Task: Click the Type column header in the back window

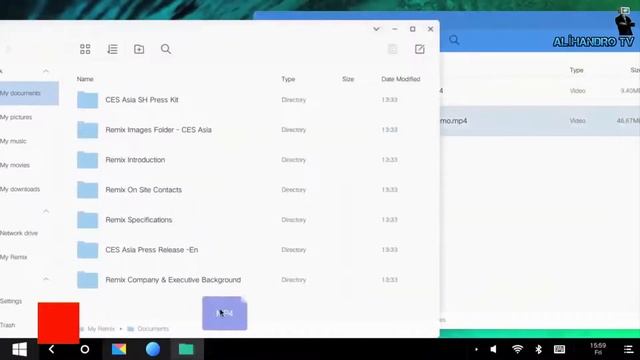Action: (x=576, y=70)
